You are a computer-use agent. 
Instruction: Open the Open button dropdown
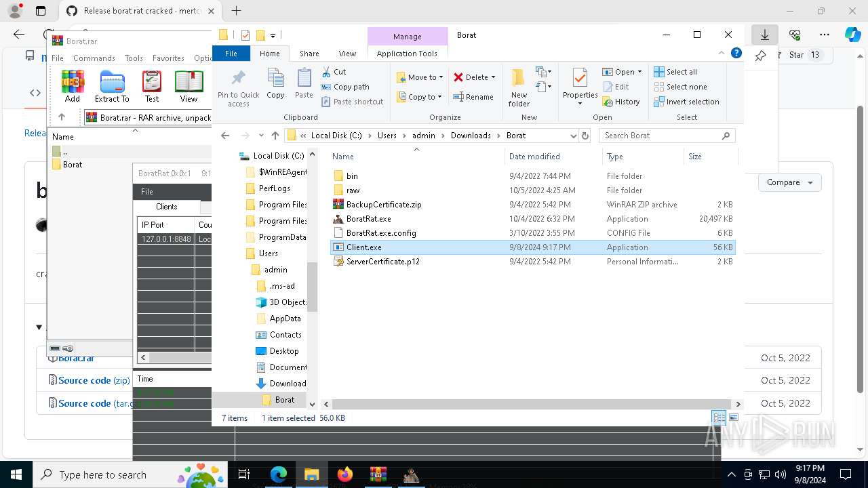639,72
